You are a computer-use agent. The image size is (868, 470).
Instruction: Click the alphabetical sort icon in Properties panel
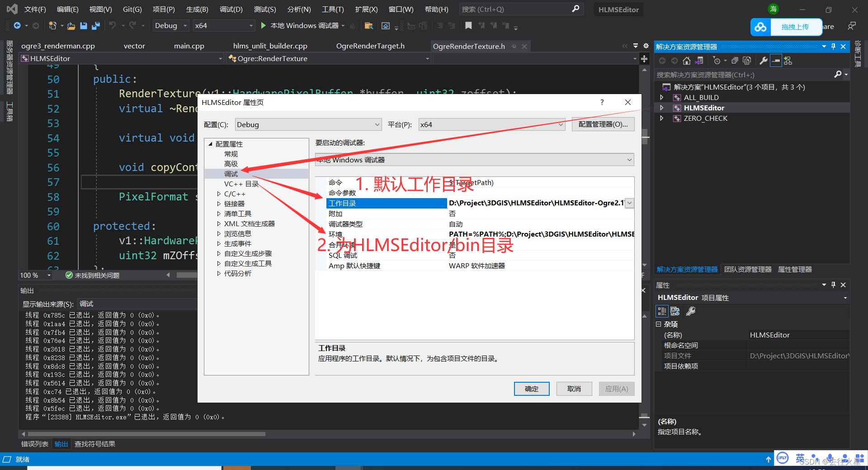click(675, 311)
